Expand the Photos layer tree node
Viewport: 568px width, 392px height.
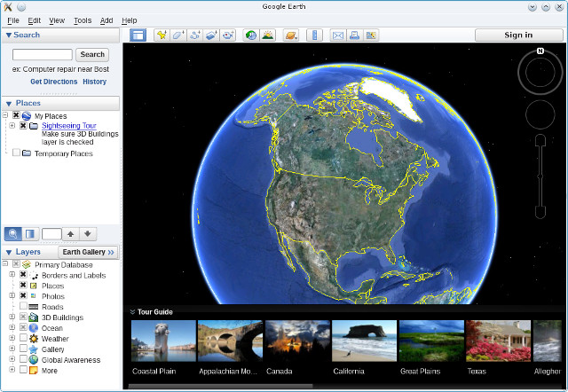[x=12, y=295]
